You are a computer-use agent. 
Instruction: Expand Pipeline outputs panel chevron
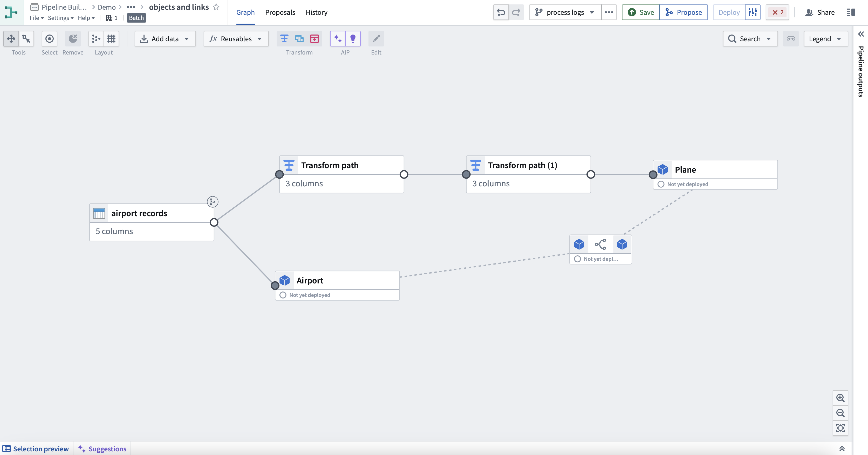[861, 34]
